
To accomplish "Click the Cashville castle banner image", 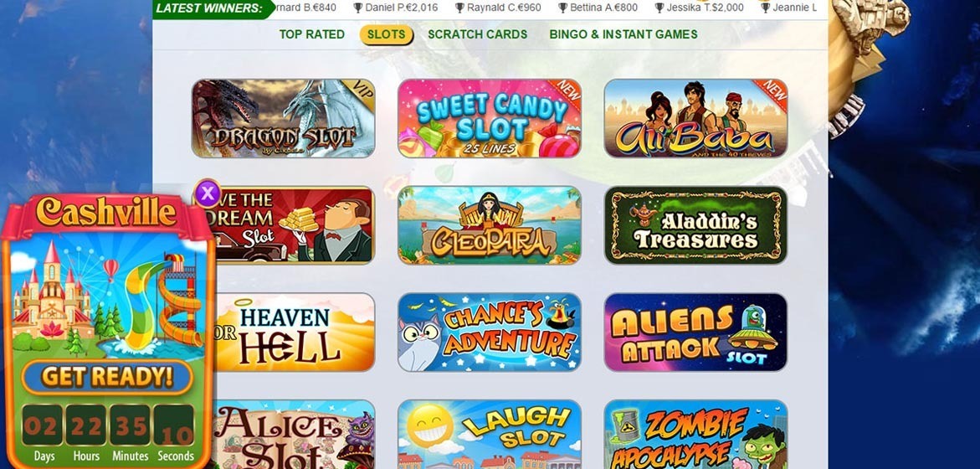I will pos(107,294).
